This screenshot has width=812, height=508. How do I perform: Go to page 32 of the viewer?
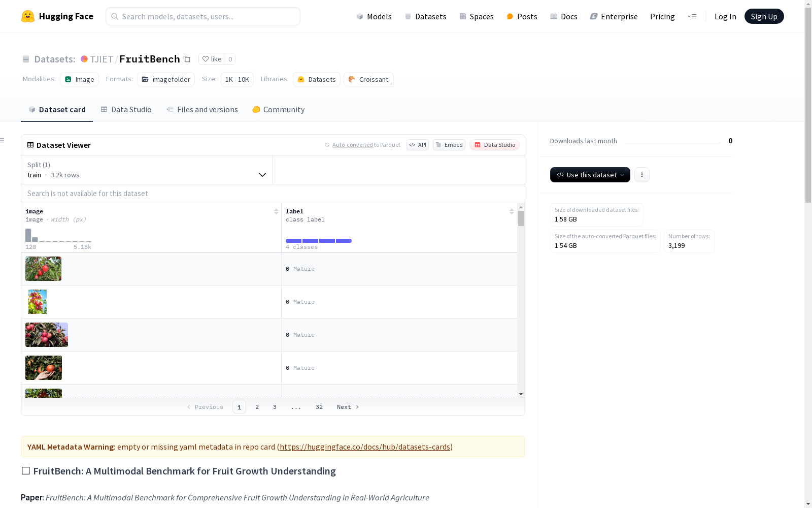click(x=319, y=407)
